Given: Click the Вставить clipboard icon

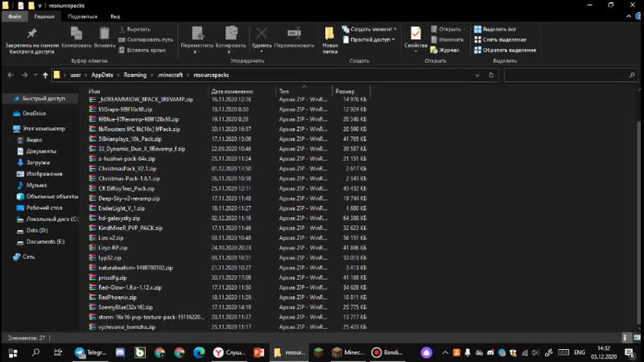Looking at the screenshot, I should tap(105, 33).
